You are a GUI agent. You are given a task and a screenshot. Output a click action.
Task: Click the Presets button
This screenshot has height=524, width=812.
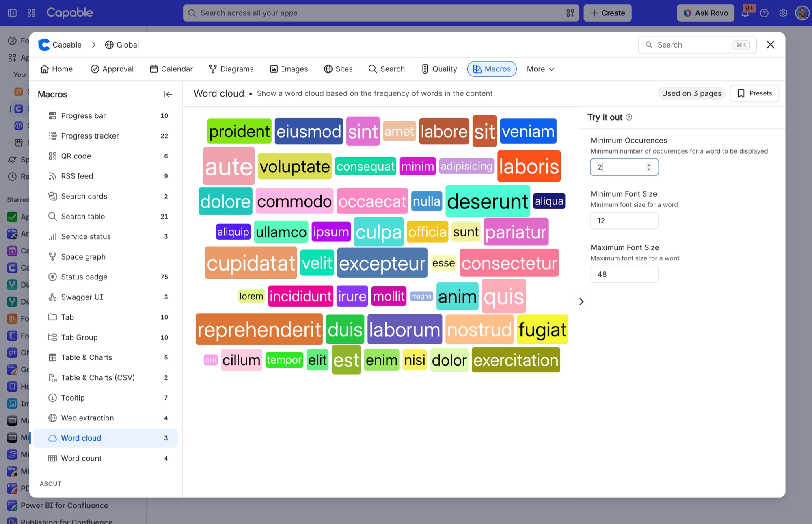point(754,93)
